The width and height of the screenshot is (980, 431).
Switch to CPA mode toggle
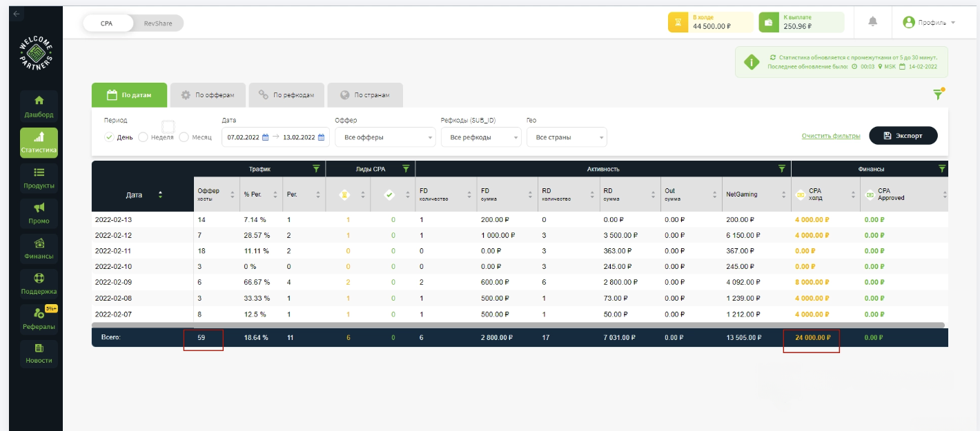click(x=106, y=23)
